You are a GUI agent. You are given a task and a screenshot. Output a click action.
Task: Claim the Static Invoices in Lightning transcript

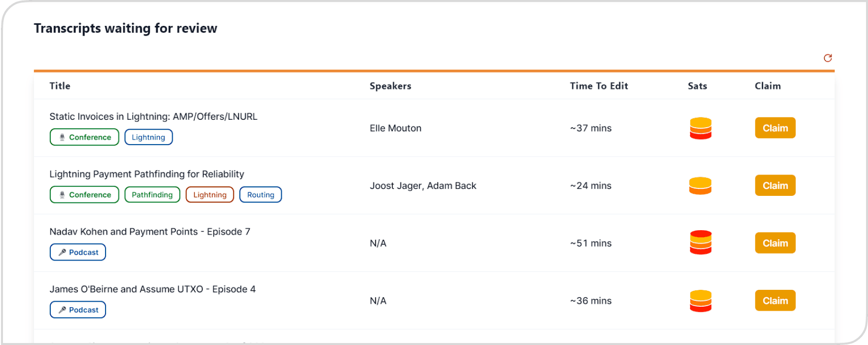(x=775, y=128)
